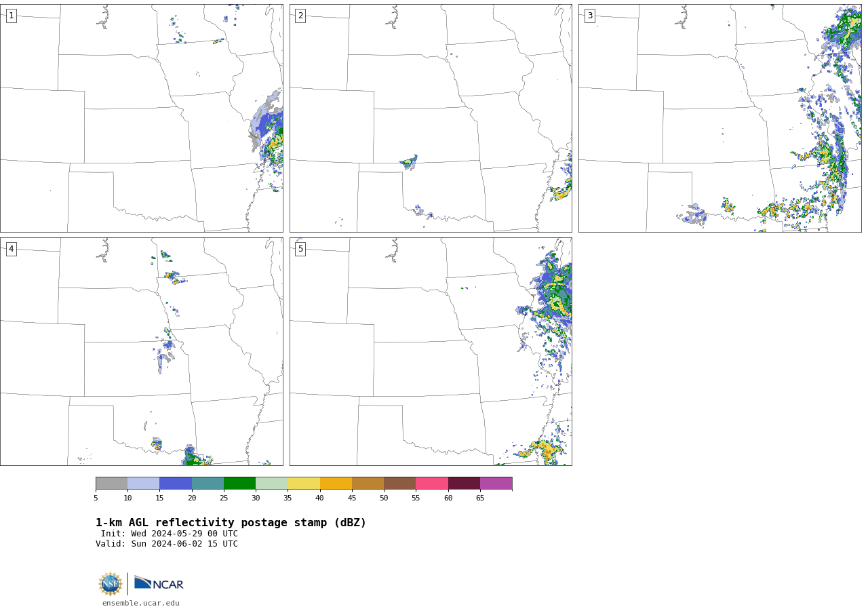Click the maroon 60-65 dBZ swatch

(x=464, y=484)
